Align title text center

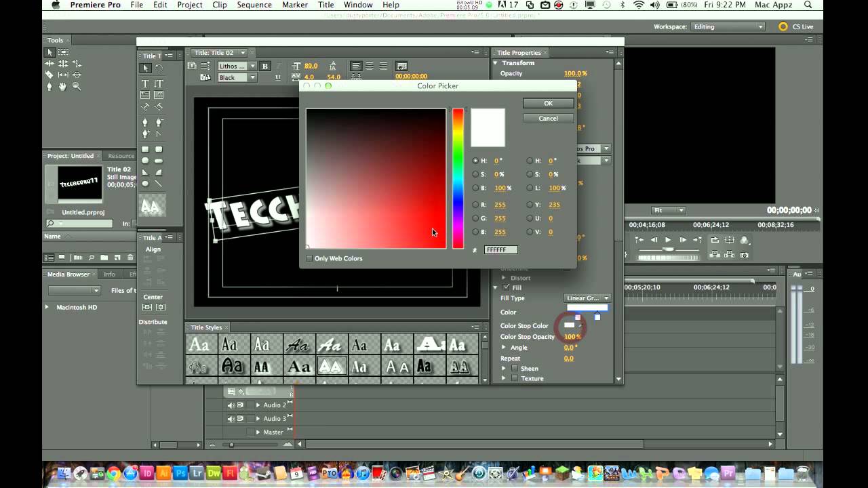pos(370,66)
